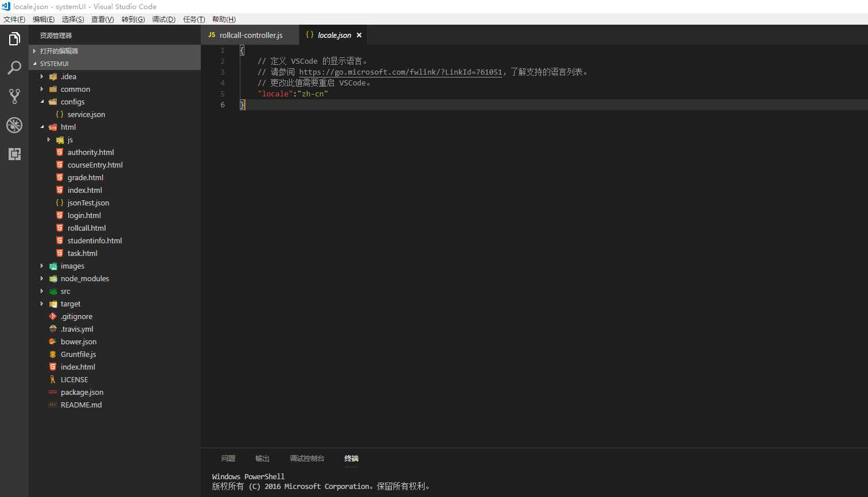Click the git icon beside .gitignore
The width and height of the screenshot is (868, 497).
pos(53,316)
